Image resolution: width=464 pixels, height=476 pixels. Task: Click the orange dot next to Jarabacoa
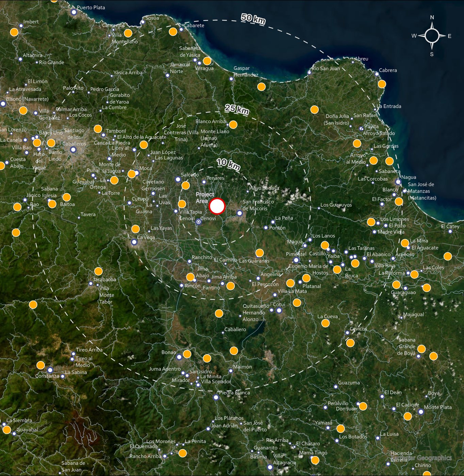click(98, 271)
